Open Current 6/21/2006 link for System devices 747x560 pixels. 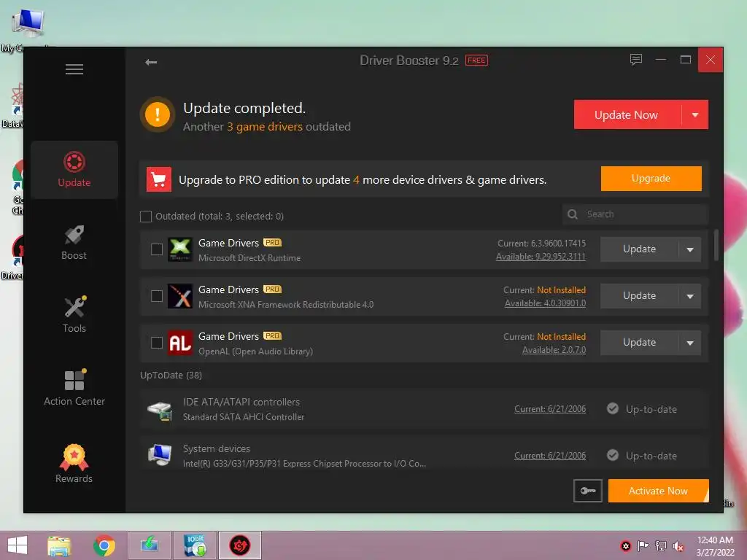point(550,456)
